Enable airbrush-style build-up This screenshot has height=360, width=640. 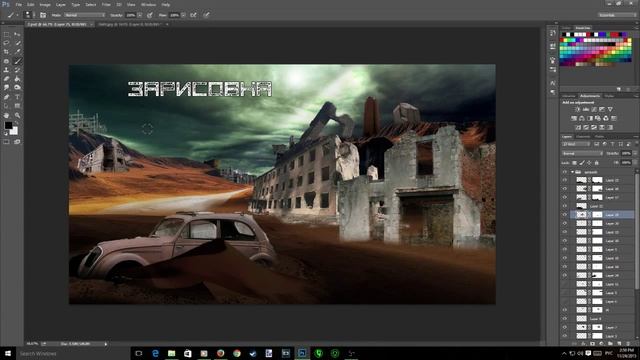point(193,15)
